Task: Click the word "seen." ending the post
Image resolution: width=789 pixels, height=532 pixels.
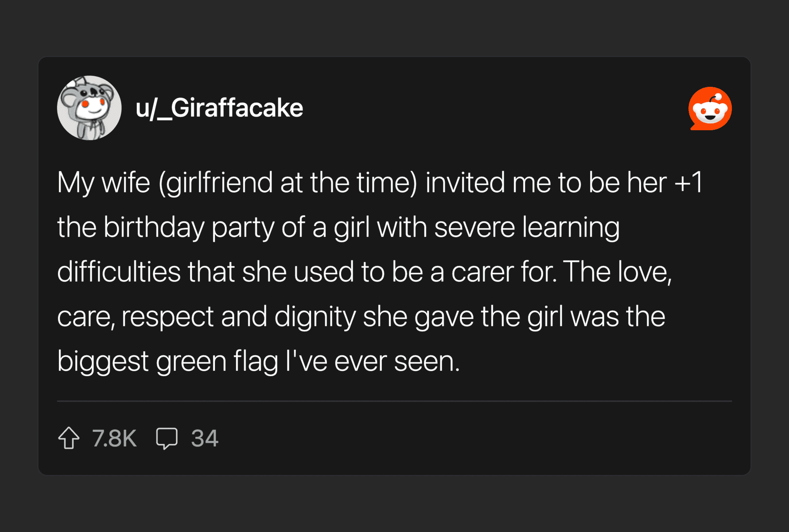Action: click(x=427, y=361)
